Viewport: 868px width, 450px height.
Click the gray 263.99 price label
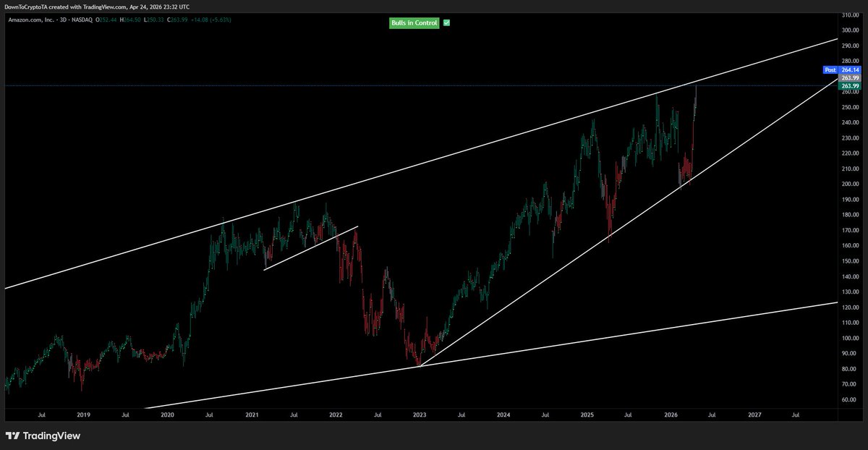(x=849, y=78)
